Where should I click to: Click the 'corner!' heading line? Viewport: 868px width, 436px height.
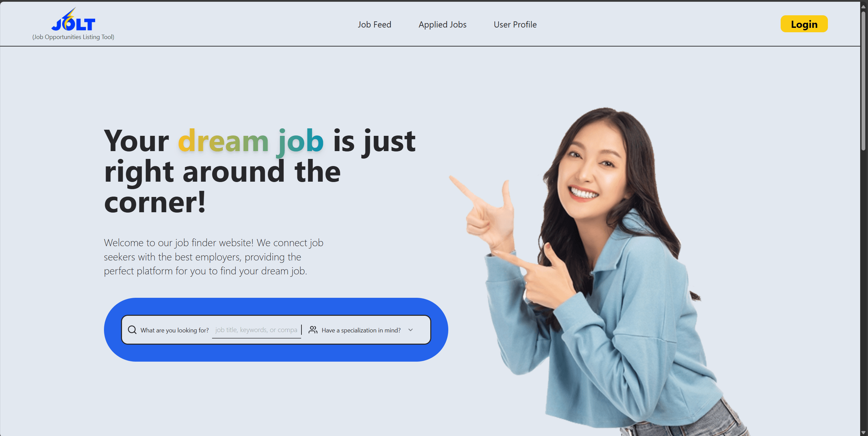pyautogui.click(x=155, y=202)
